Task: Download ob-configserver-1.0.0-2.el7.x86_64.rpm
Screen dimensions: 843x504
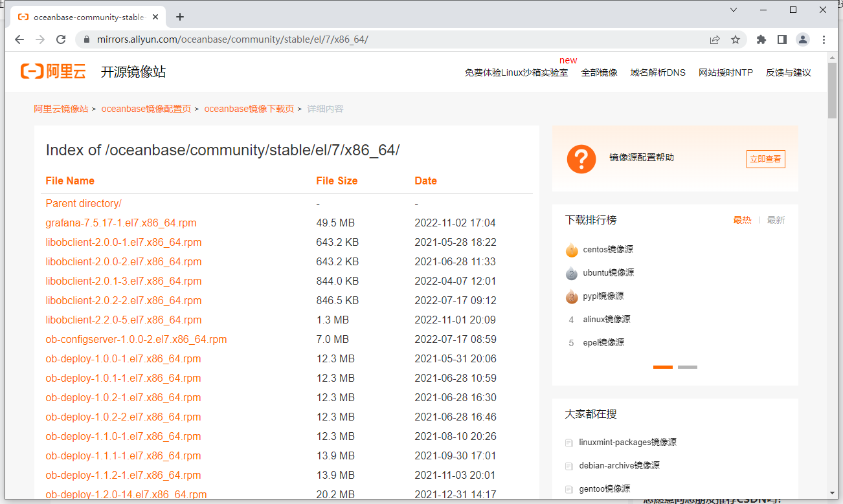Action: pos(136,339)
